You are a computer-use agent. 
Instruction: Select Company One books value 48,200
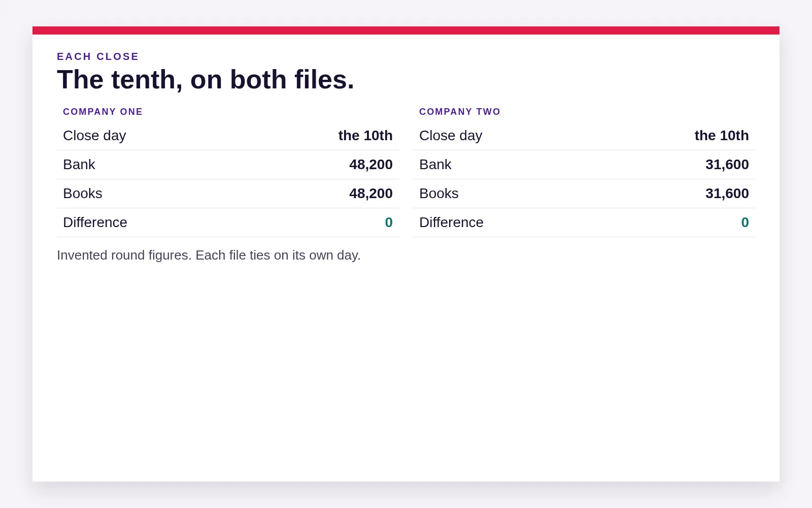pos(371,194)
